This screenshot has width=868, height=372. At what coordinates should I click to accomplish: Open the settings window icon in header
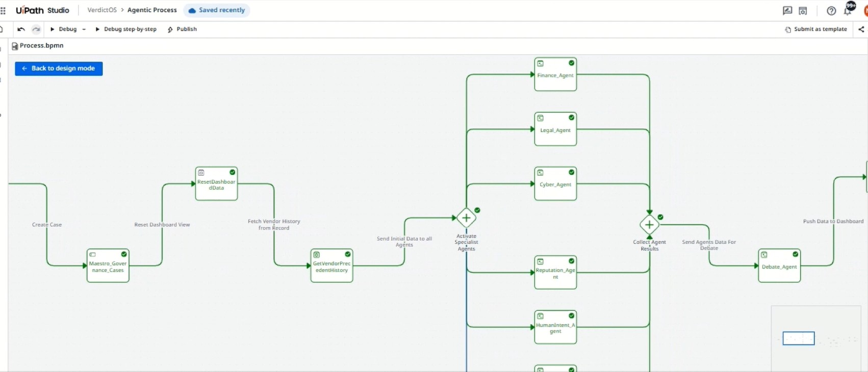click(803, 10)
